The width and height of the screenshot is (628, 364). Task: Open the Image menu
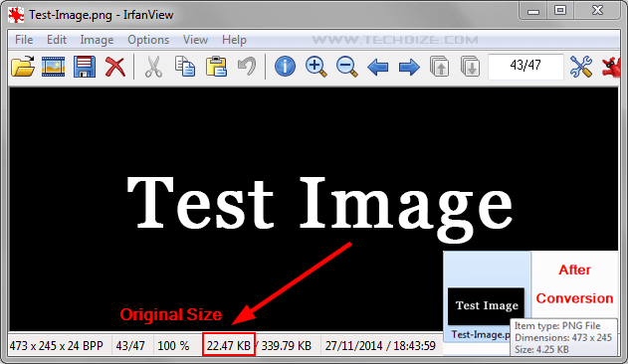point(97,40)
